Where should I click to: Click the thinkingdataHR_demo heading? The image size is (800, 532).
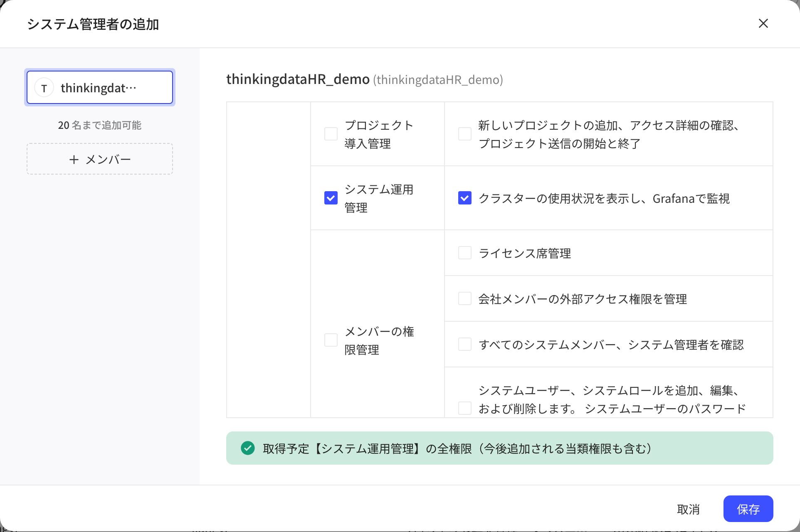click(x=298, y=79)
